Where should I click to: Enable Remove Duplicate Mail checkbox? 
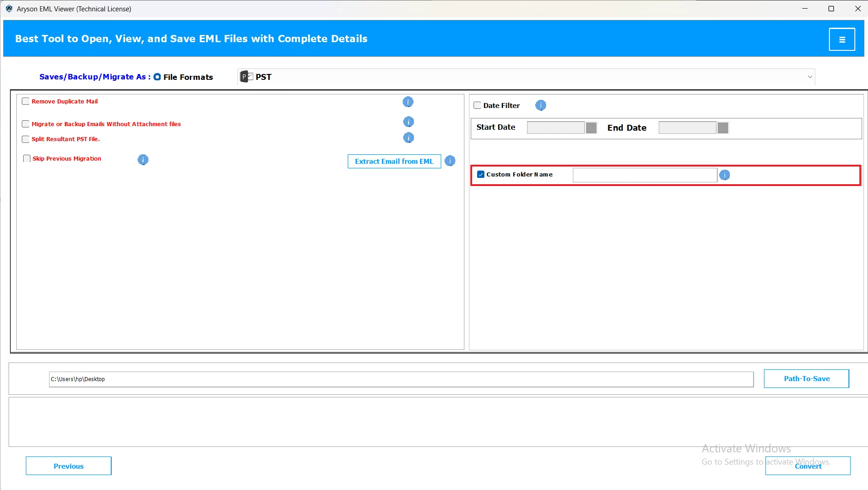pyautogui.click(x=26, y=102)
